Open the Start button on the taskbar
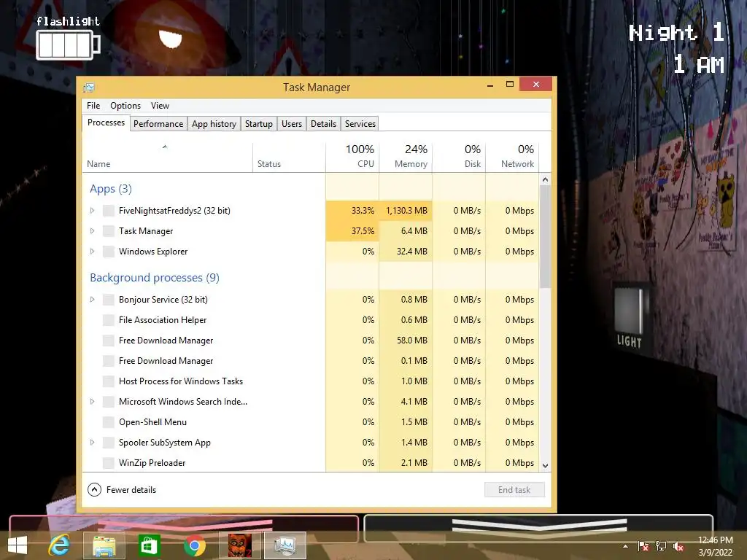 tap(18, 545)
